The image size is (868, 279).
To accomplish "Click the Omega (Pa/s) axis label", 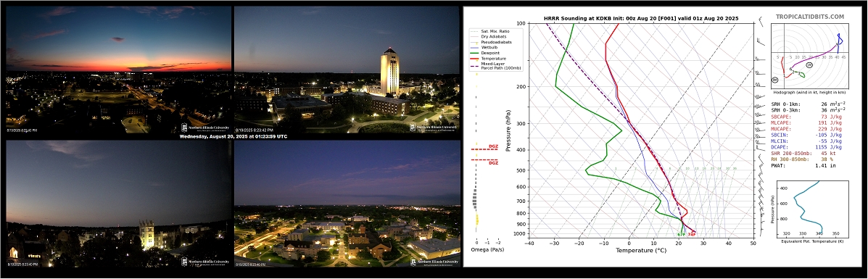I will tap(484, 250).
